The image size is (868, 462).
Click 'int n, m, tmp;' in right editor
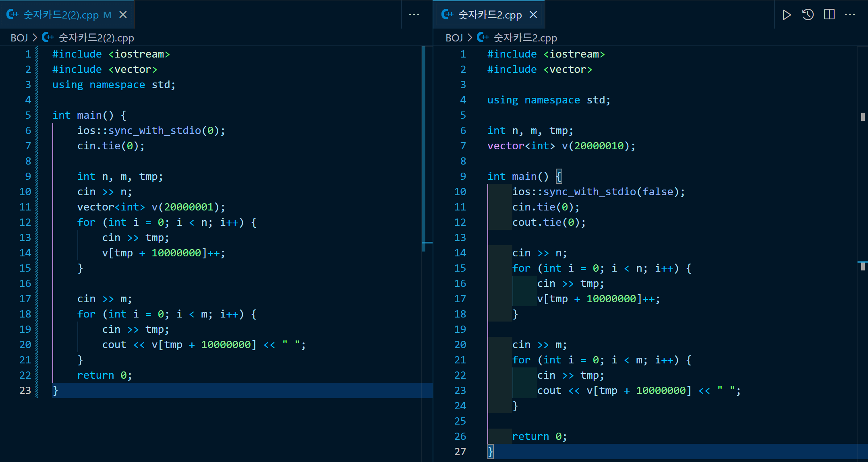530,131
